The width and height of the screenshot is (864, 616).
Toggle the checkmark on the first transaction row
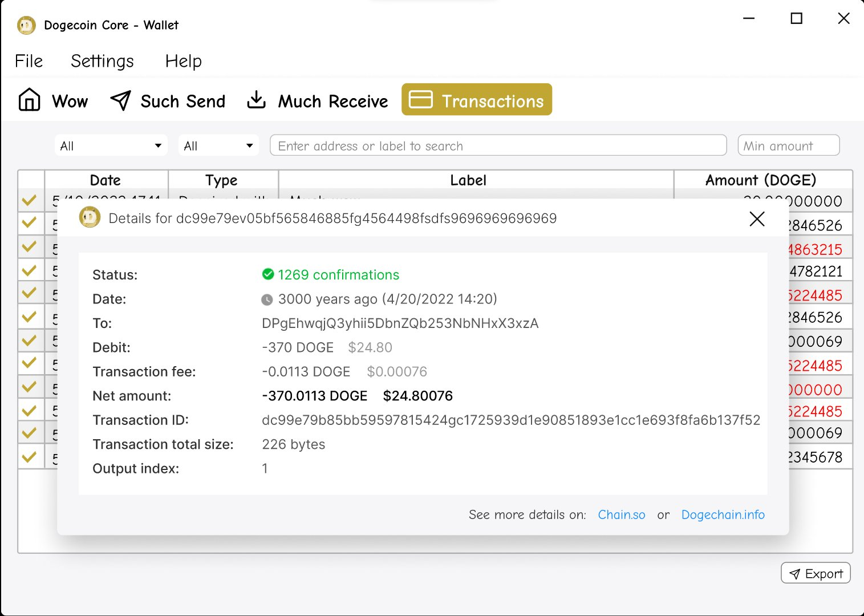coord(30,200)
